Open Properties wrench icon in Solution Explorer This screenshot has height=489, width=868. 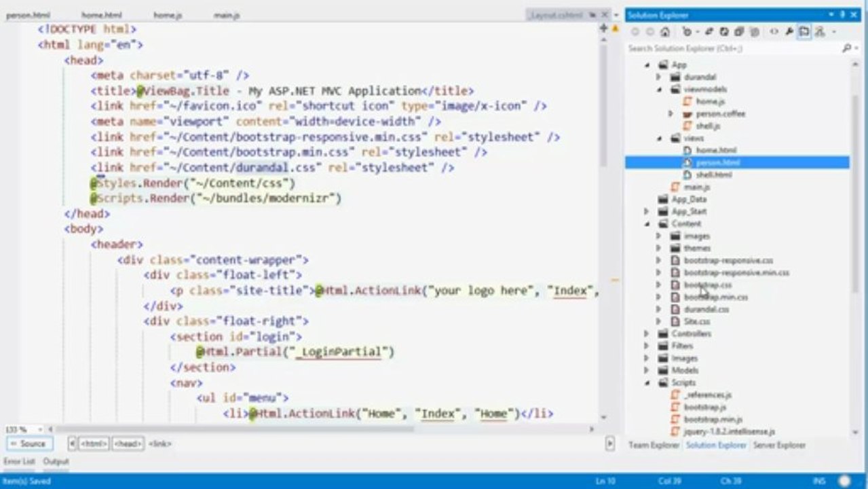pyautogui.click(x=789, y=32)
